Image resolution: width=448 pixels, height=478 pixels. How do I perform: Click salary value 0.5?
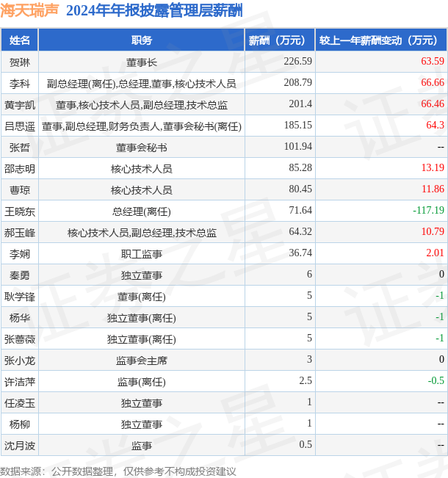(306, 444)
